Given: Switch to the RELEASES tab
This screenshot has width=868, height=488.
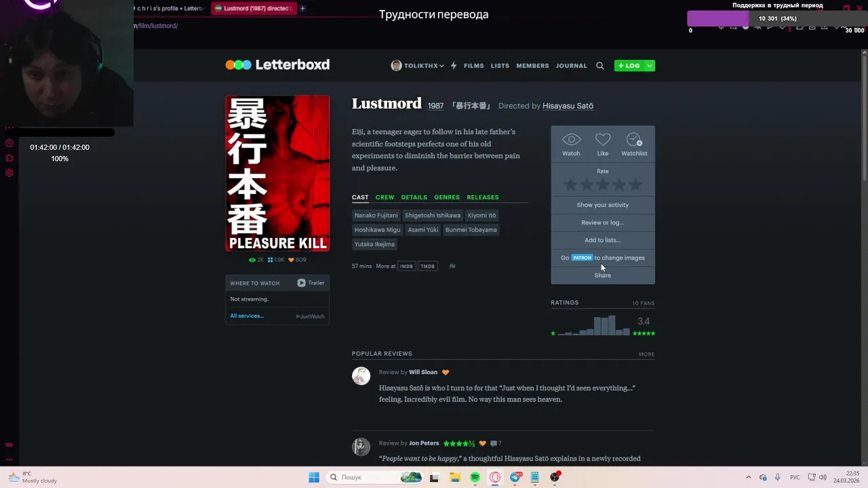Looking at the screenshot, I should click(x=482, y=197).
